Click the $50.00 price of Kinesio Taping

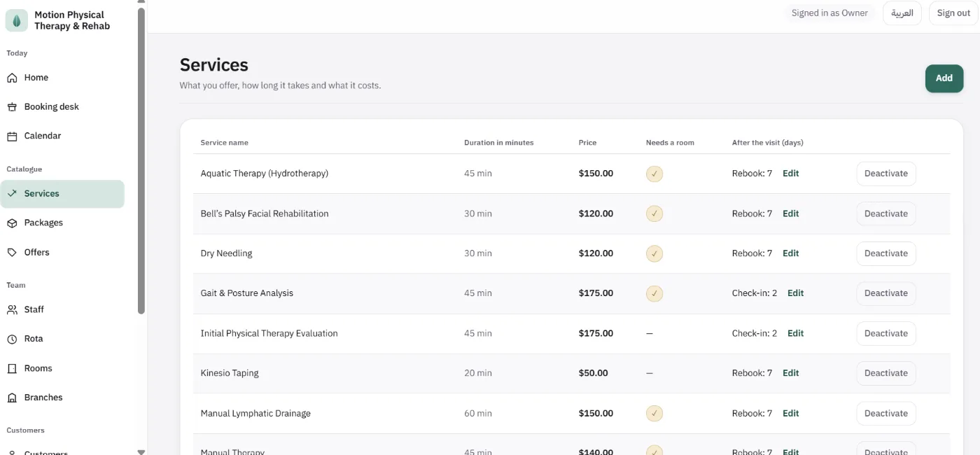click(x=594, y=373)
